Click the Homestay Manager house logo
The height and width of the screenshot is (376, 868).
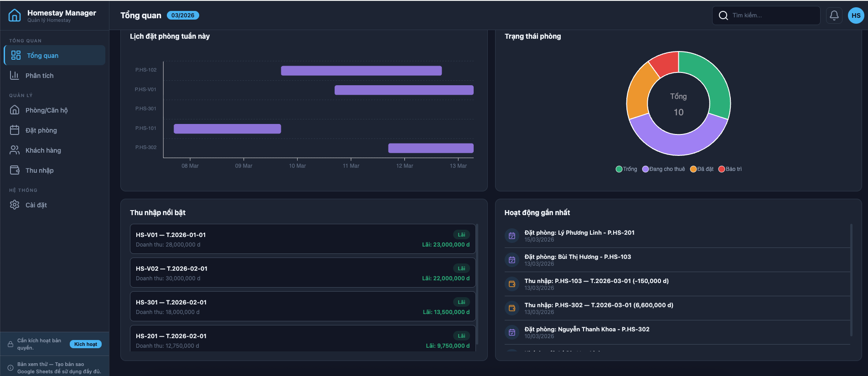15,15
